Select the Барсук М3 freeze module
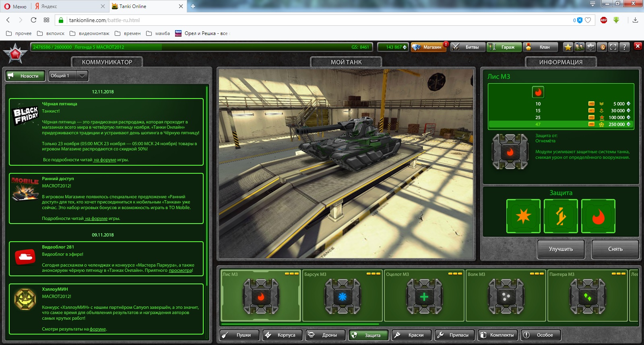Viewport: 644px width, 345px height. (343, 296)
